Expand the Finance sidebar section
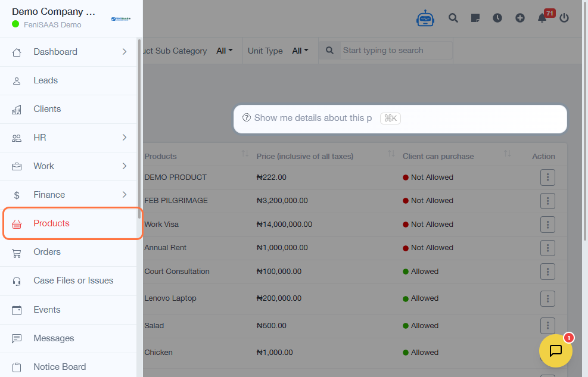 coord(125,195)
